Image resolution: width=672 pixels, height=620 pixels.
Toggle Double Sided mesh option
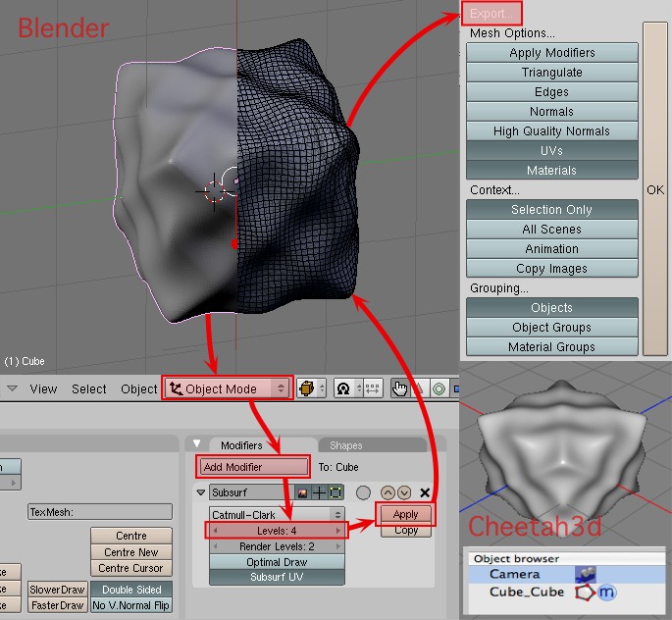(131, 590)
